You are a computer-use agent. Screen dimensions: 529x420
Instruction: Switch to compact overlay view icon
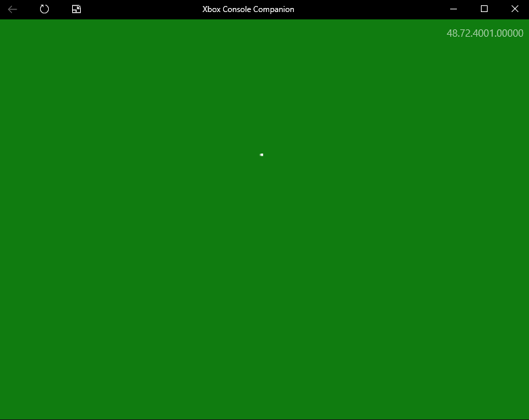point(77,9)
